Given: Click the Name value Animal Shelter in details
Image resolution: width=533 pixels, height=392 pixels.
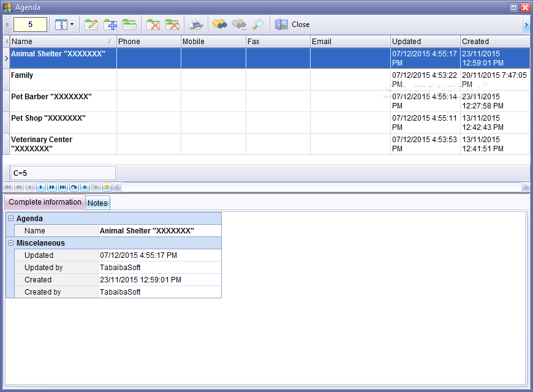Looking at the screenshot, I should (x=160, y=230).
